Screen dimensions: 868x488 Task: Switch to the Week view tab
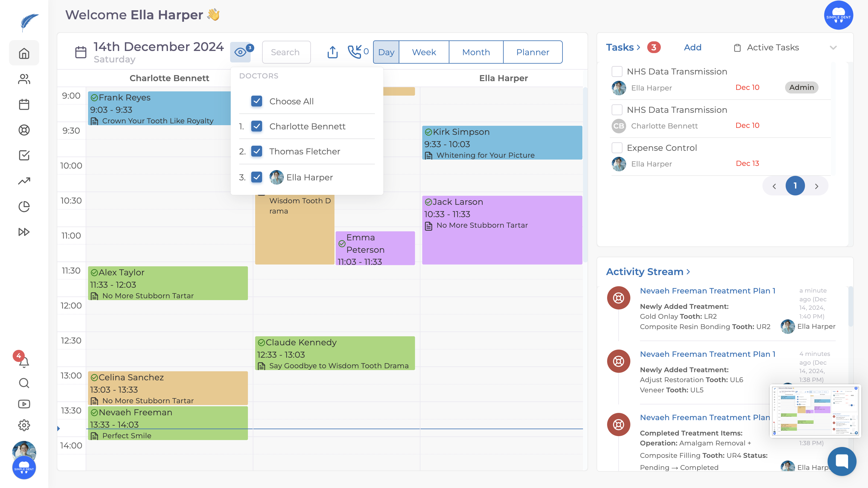tap(424, 52)
